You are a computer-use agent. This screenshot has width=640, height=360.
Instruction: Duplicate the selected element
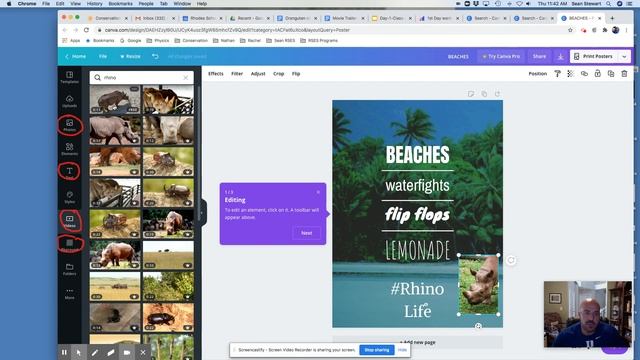tap(611, 73)
